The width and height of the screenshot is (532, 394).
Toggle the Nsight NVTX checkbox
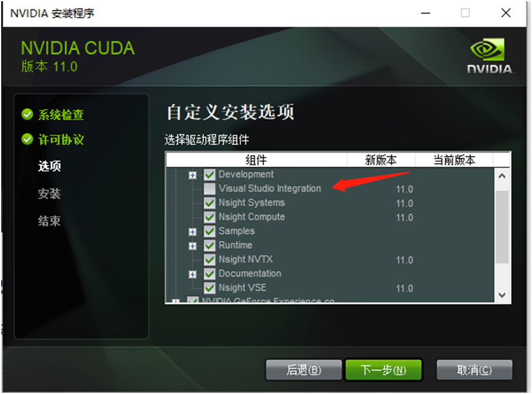[209, 259]
